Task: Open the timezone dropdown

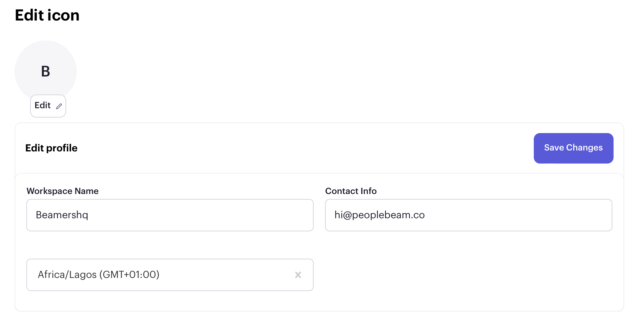Action: pos(170,275)
